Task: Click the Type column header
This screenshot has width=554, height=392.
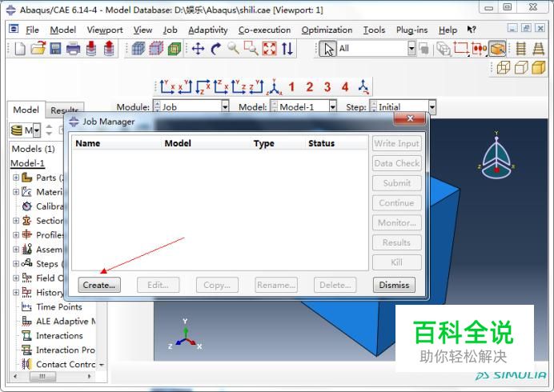Action: pos(264,143)
